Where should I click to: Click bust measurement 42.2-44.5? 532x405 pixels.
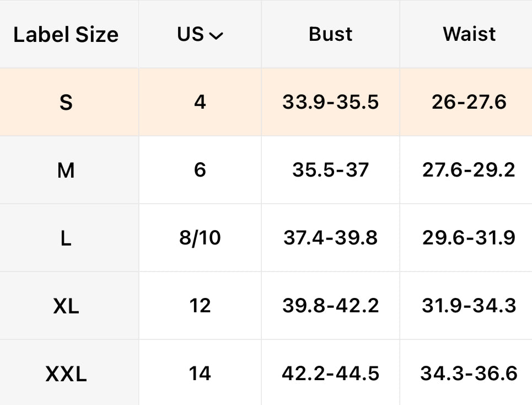click(331, 374)
